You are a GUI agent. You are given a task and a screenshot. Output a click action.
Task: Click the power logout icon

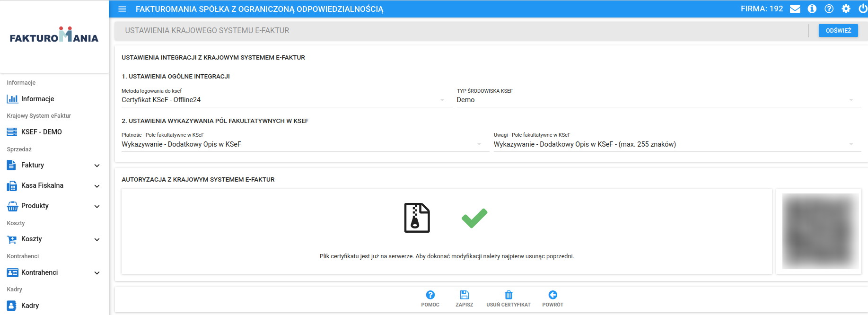click(x=863, y=9)
